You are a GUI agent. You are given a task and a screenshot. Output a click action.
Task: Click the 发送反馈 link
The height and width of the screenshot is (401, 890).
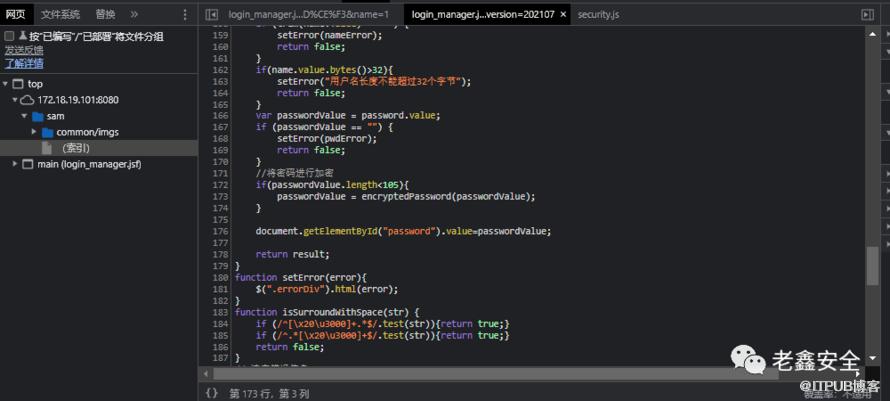point(24,50)
